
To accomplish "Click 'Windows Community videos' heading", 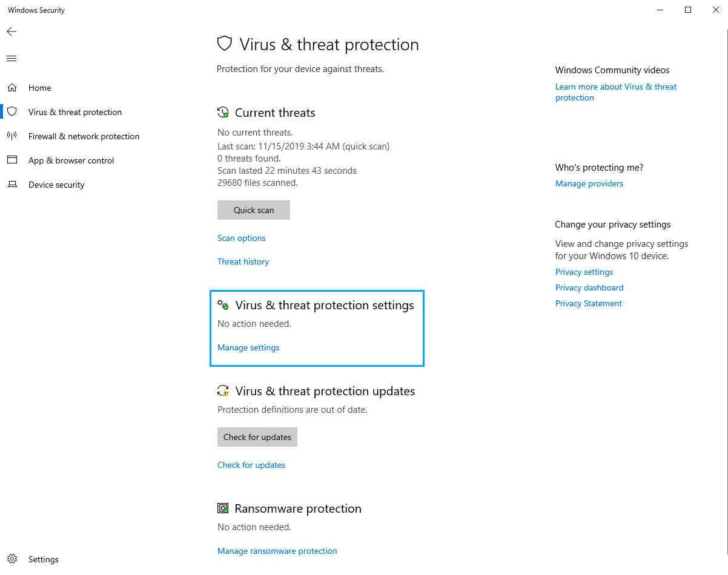I will click(x=612, y=70).
